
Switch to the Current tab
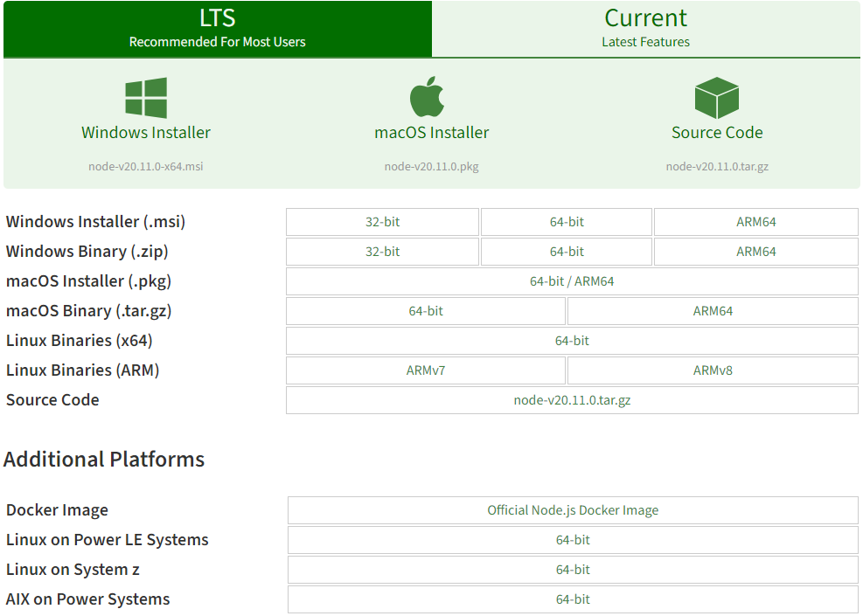click(x=645, y=29)
